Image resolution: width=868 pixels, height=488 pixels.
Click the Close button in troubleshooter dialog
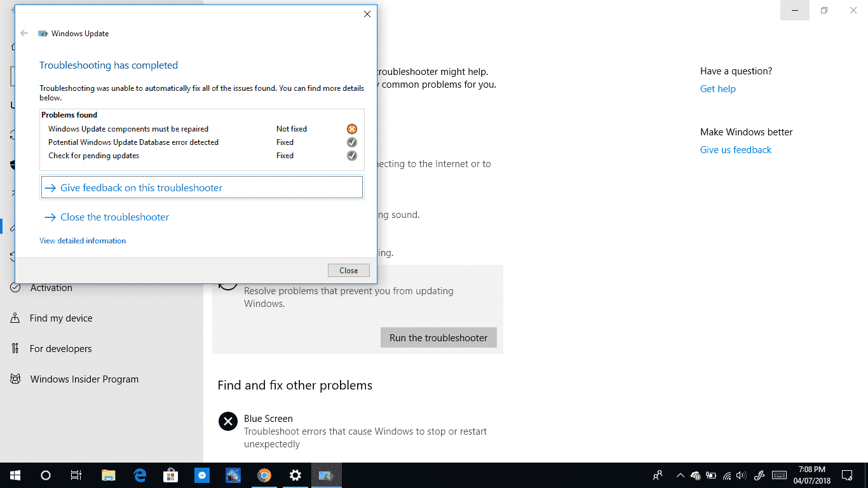pos(348,270)
